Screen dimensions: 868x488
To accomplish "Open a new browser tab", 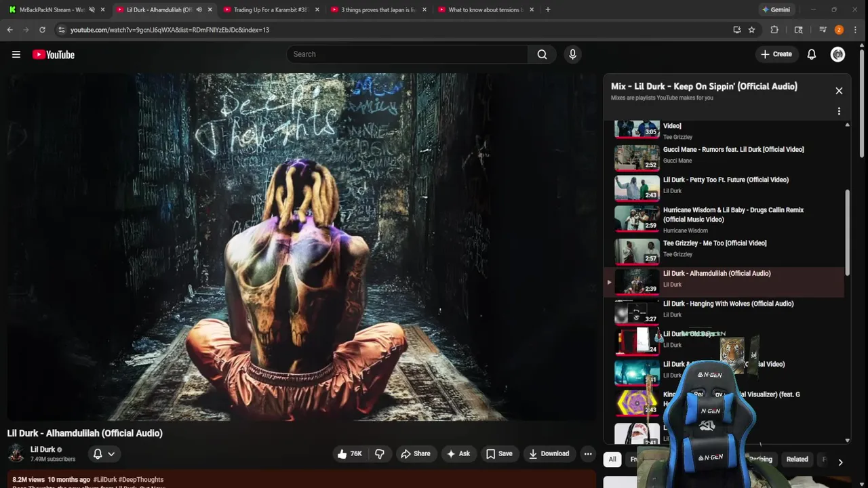I will click(548, 9).
